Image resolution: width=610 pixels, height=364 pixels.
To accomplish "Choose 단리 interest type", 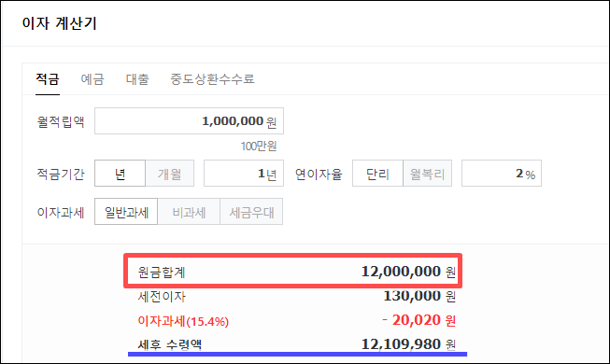I will [377, 173].
